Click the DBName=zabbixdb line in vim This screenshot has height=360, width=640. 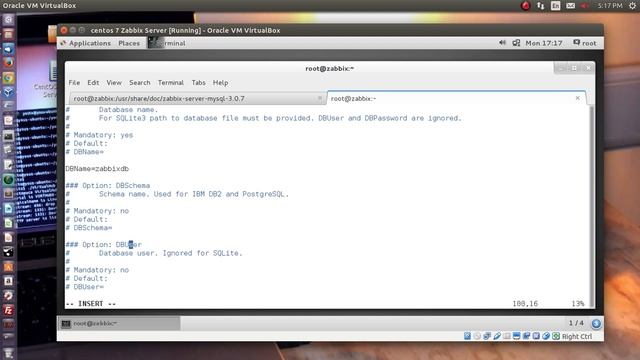pyautogui.click(x=97, y=169)
